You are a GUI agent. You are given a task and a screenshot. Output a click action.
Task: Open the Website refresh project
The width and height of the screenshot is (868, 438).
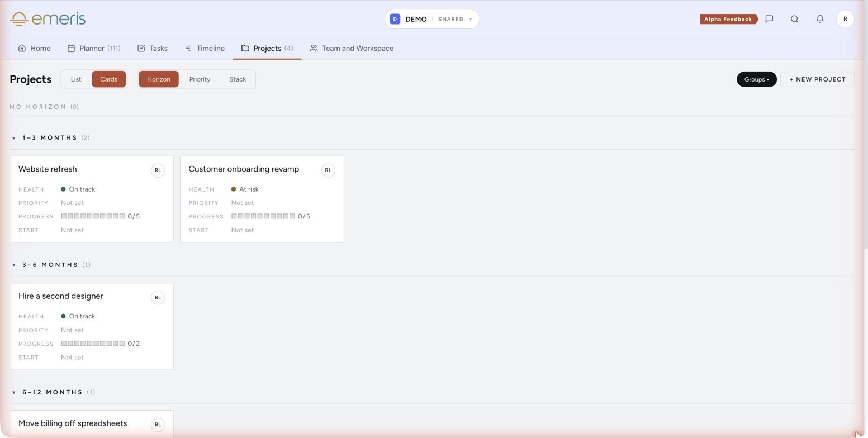(x=48, y=169)
